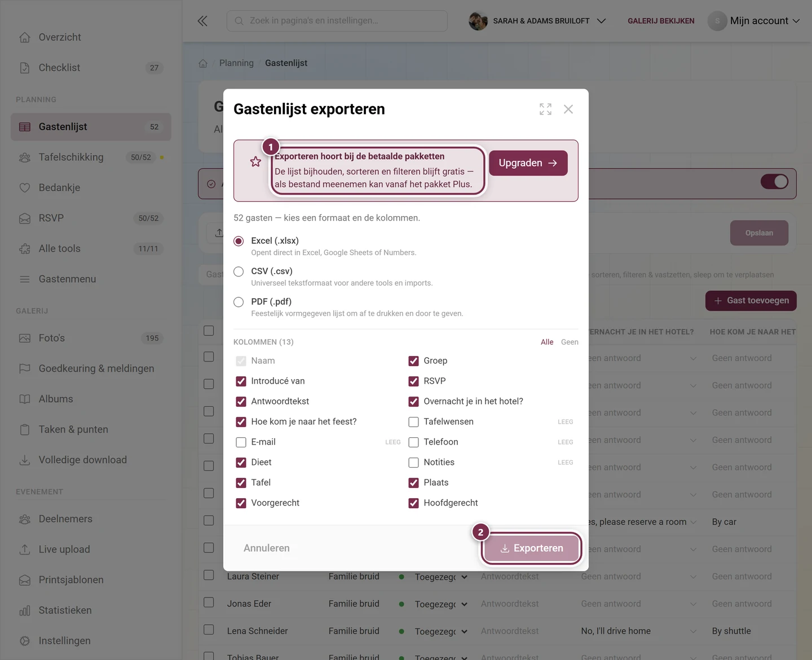This screenshot has width=812, height=660.
Task: Open RSVP status dropdown for Lena Schneider
Action: [x=440, y=631]
